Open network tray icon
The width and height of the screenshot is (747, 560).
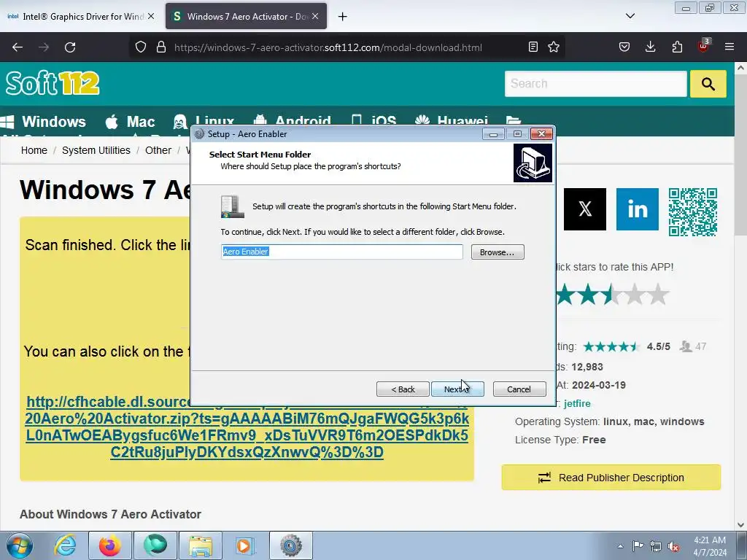(656, 546)
